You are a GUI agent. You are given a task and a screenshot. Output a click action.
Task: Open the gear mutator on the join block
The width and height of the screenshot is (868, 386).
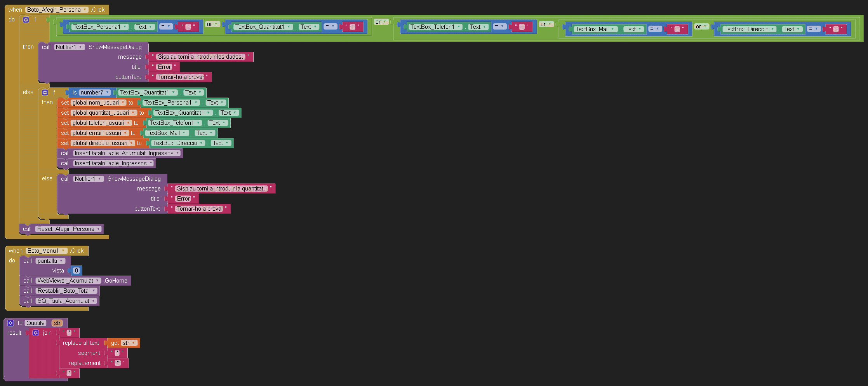tap(36, 333)
